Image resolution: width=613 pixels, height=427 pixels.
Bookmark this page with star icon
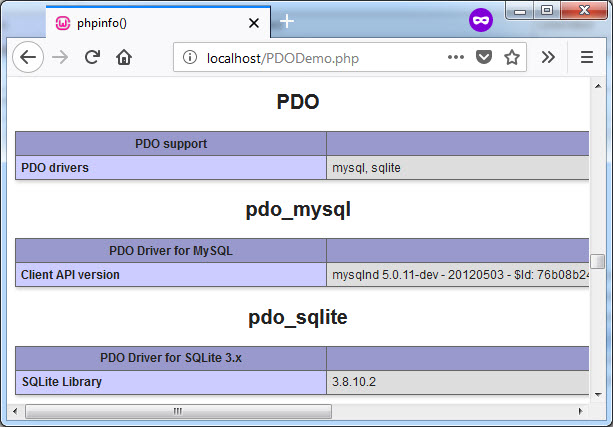click(x=512, y=58)
